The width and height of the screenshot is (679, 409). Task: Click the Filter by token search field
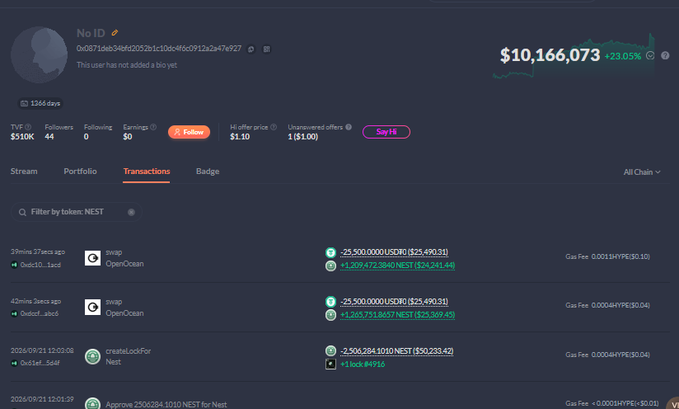pos(77,212)
